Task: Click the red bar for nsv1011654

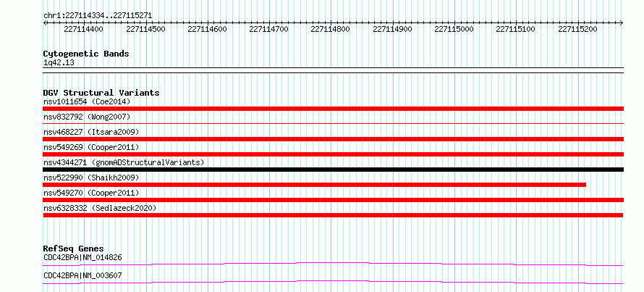Action: point(333,109)
